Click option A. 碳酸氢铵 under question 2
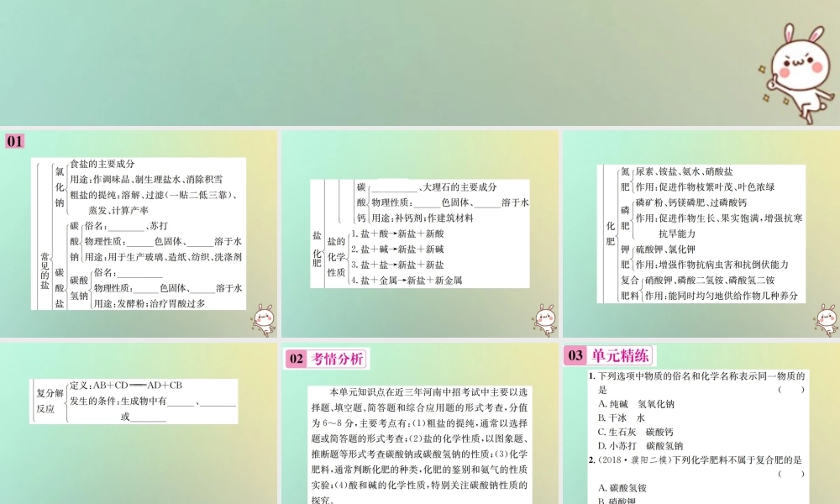840x504 pixels. pyautogui.click(x=622, y=488)
